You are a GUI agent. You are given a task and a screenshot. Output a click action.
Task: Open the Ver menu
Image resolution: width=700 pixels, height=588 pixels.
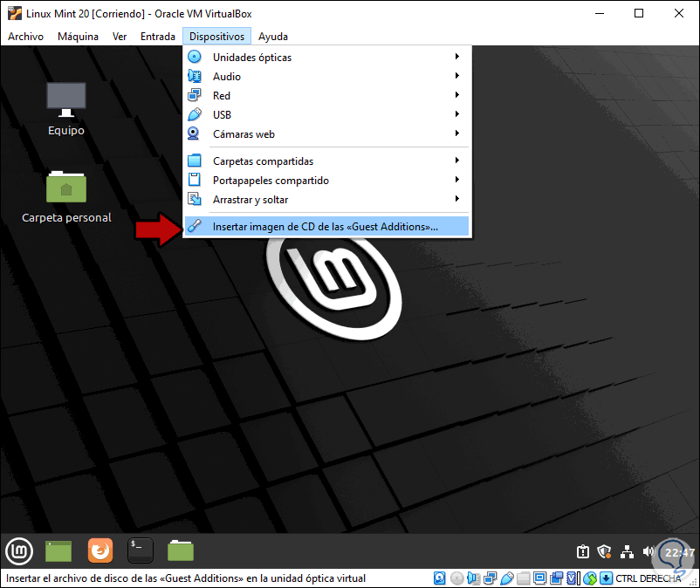tap(120, 37)
